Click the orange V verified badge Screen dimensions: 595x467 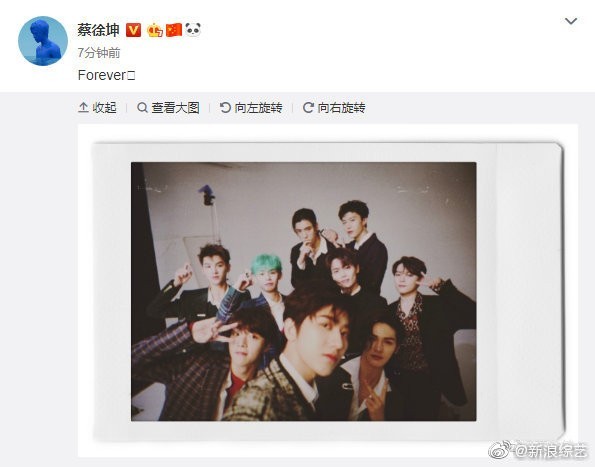click(133, 30)
